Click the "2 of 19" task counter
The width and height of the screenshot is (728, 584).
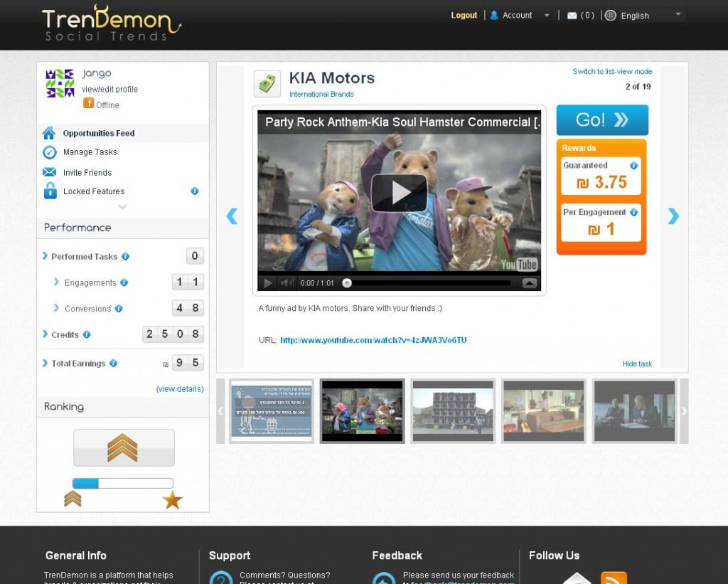(x=638, y=86)
